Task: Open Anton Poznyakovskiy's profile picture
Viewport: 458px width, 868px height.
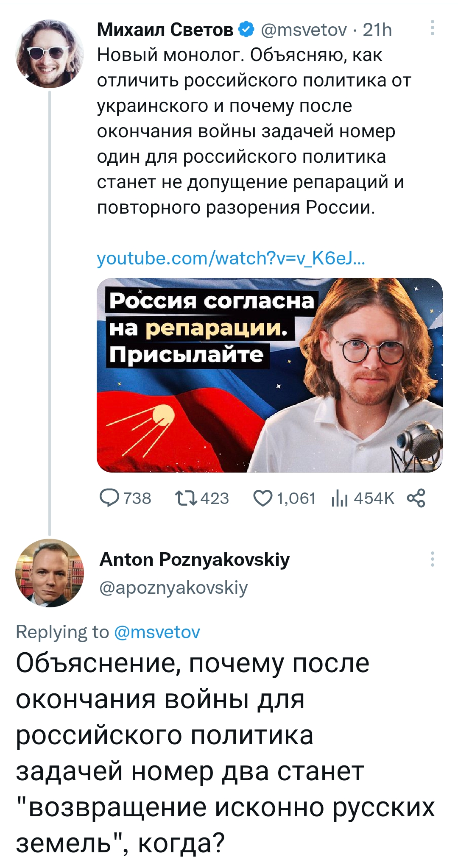Action: pyautogui.click(x=50, y=573)
